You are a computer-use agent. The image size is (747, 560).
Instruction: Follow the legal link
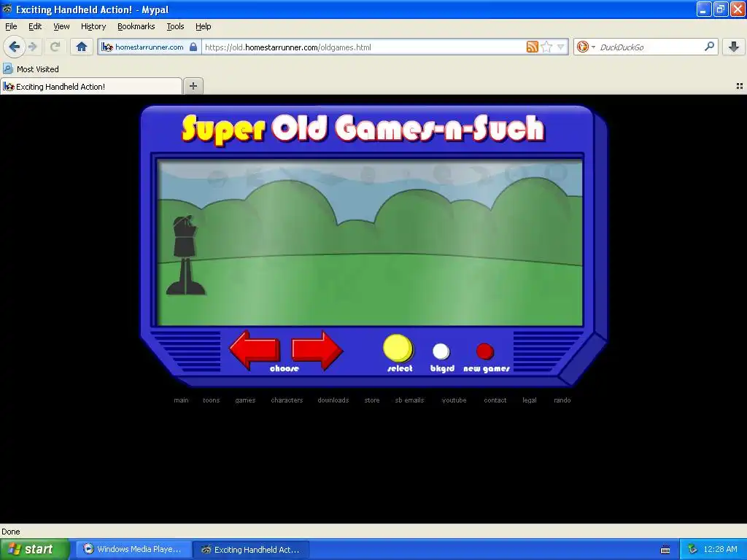tap(530, 400)
